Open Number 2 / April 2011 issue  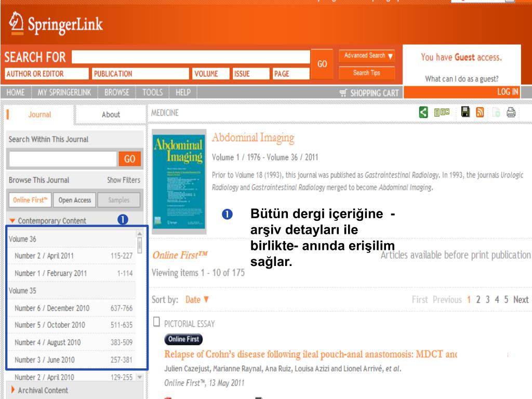(44, 256)
